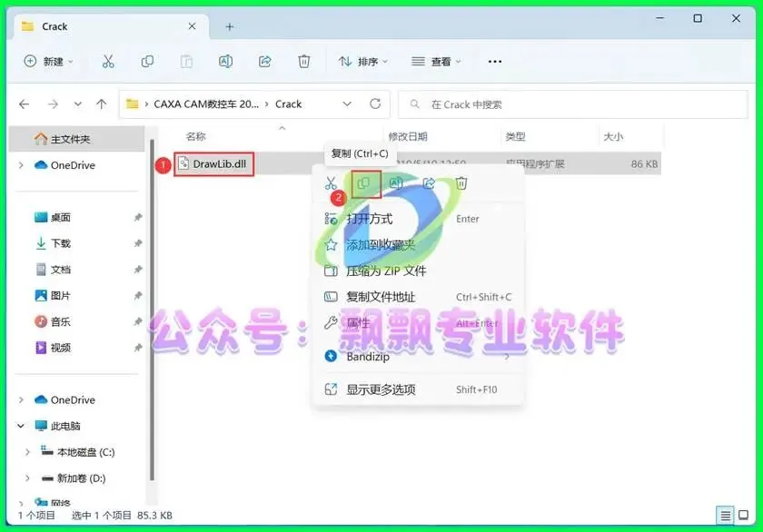Expand the lower OneDrive node

pyautogui.click(x=21, y=399)
